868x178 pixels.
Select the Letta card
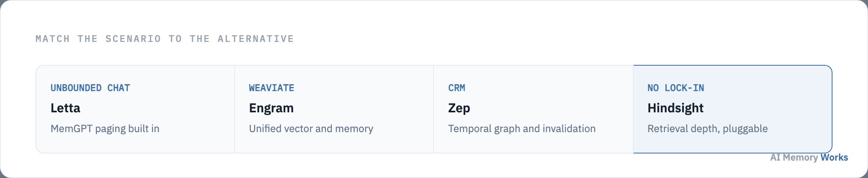(x=135, y=109)
